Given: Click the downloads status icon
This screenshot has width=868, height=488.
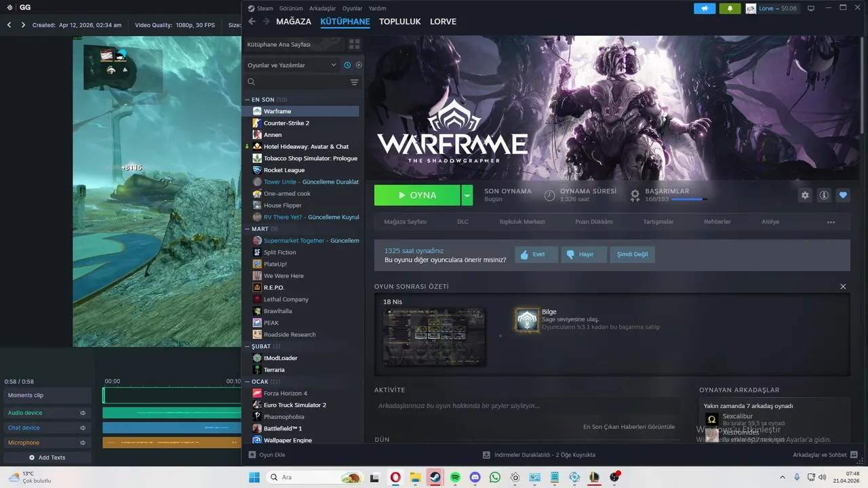Looking at the screenshot, I should point(486,455).
